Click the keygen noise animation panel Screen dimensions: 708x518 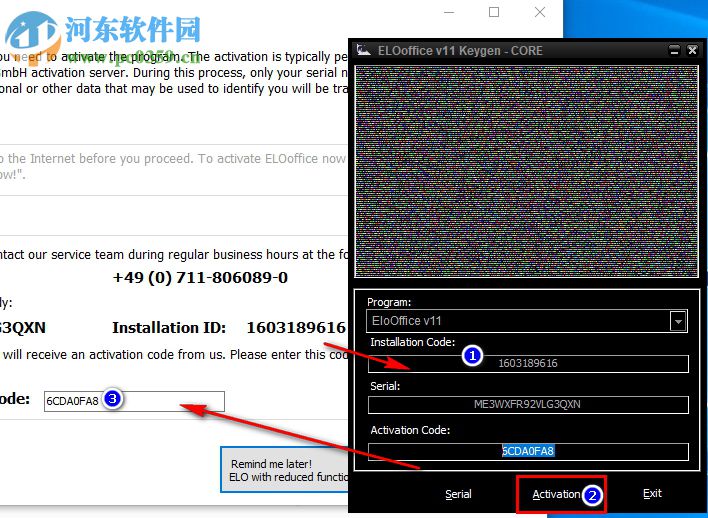coord(526,171)
